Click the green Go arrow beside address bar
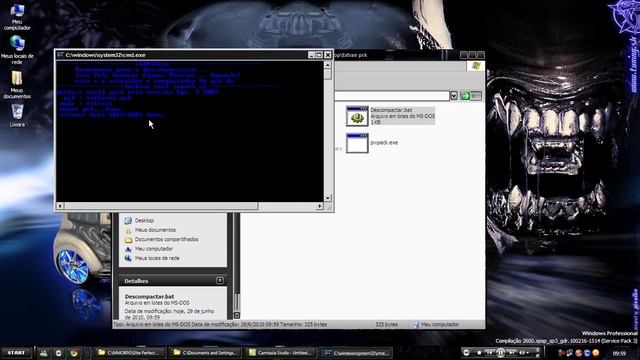Screen dimensions: 640x360 pos(465,96)
